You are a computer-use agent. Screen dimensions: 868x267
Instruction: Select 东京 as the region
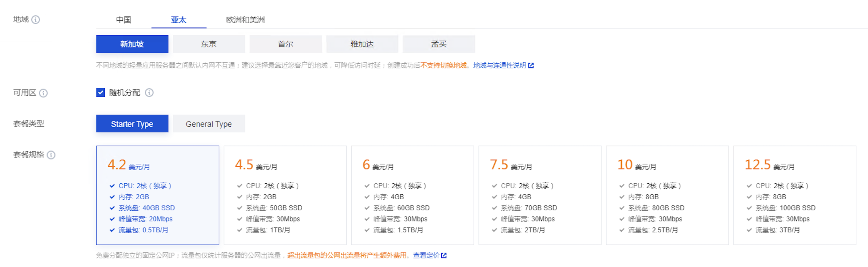pyautogui.click(x=209, y=44)
